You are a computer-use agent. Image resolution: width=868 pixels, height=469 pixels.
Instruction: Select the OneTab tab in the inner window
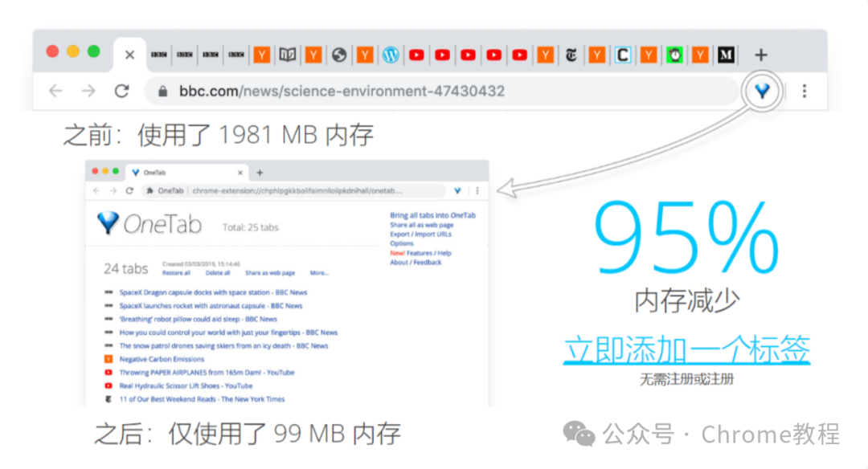187,173
